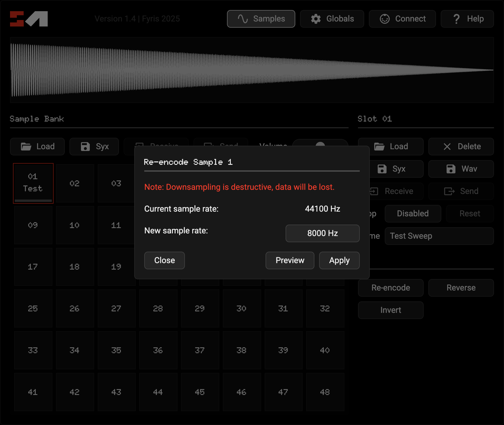Preview the re-encoded sample
504x425 pixels.
[290, 260]
